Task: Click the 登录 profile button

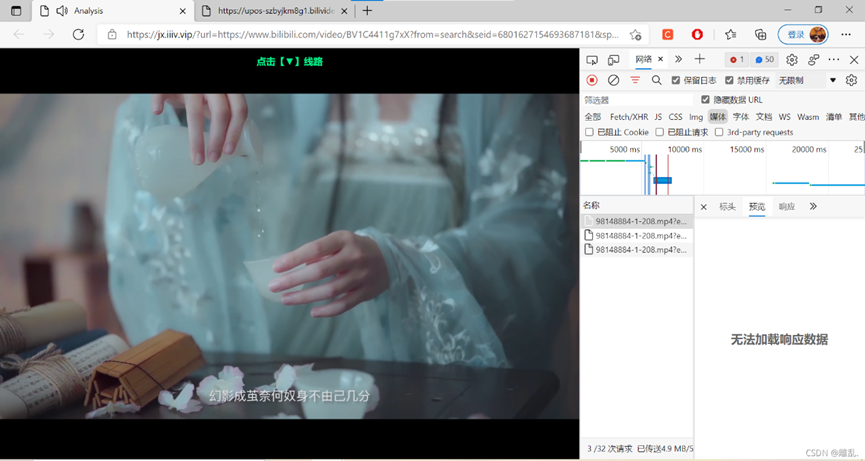Action: (803, 34)
